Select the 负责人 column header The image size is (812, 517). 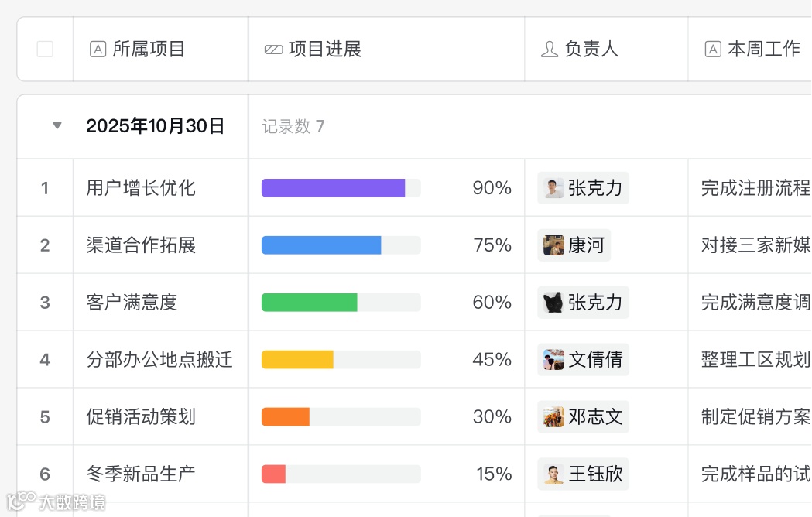tap(606, 50)
